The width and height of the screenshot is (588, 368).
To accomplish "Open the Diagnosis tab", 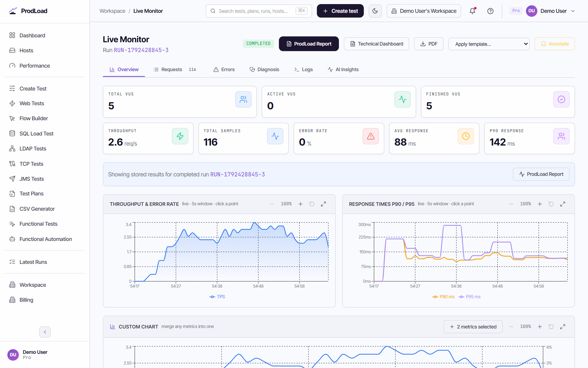I will click(x=264, y=70).
